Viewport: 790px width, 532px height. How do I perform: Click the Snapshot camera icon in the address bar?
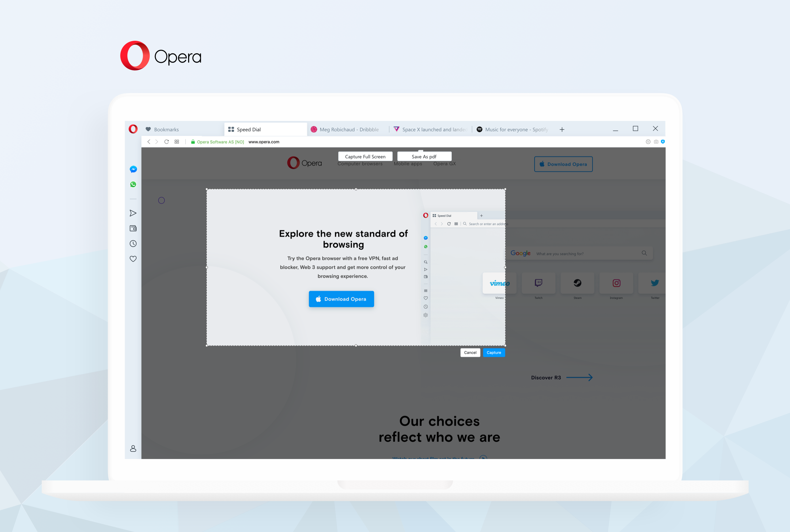click(656, 142)
